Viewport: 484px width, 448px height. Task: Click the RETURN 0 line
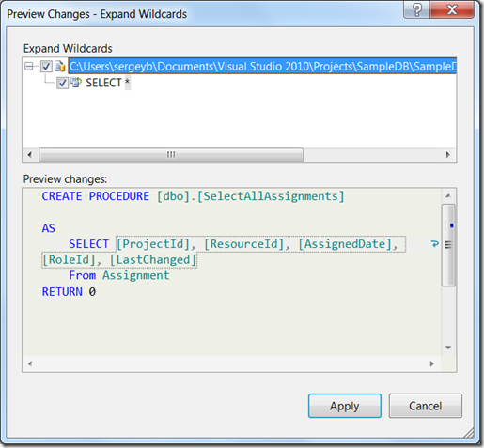click(x=69, y=292)
